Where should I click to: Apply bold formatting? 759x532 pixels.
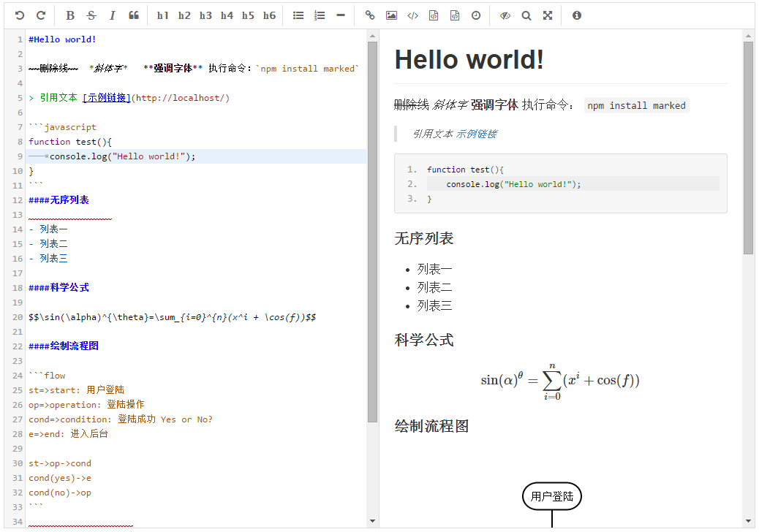point(70,15)
